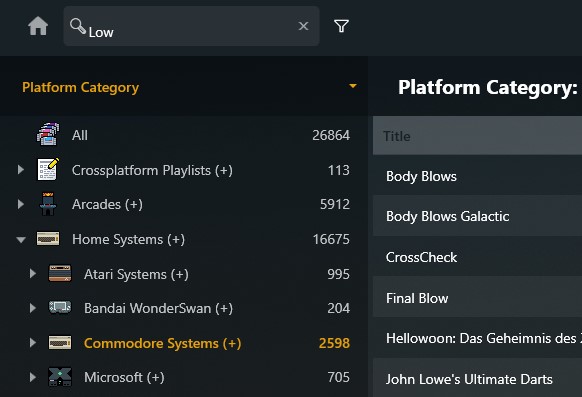Screen dimensions: 582x397
Task: Select the Hellowoon: Das Geheimnis game row
Action: pos(477,338)
